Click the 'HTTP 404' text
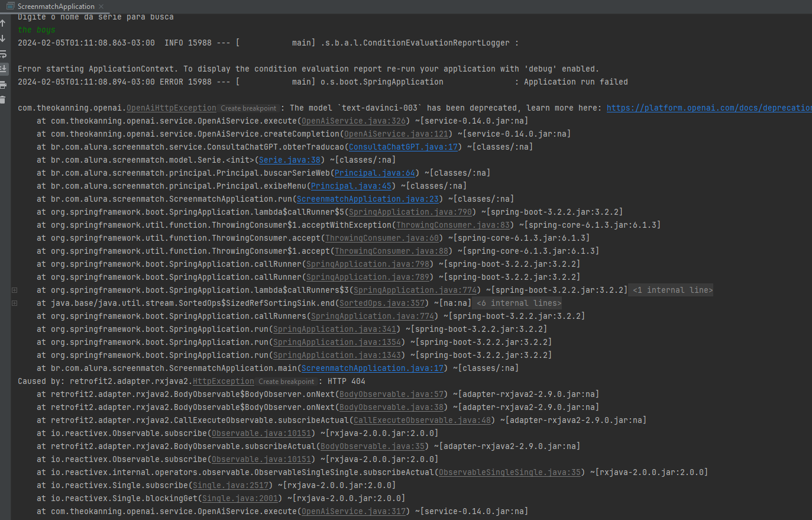This screenshot has height=520, width=812. [347, 381]
